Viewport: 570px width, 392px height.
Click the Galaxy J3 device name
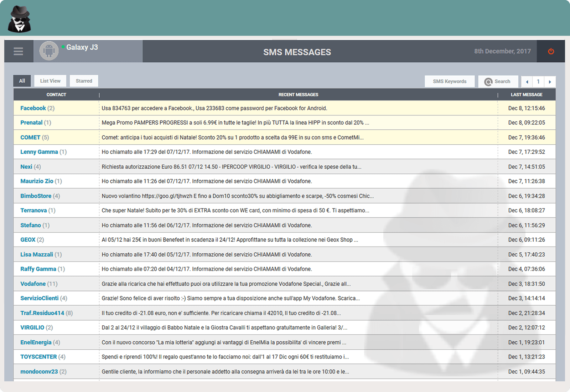coord(82,47)
